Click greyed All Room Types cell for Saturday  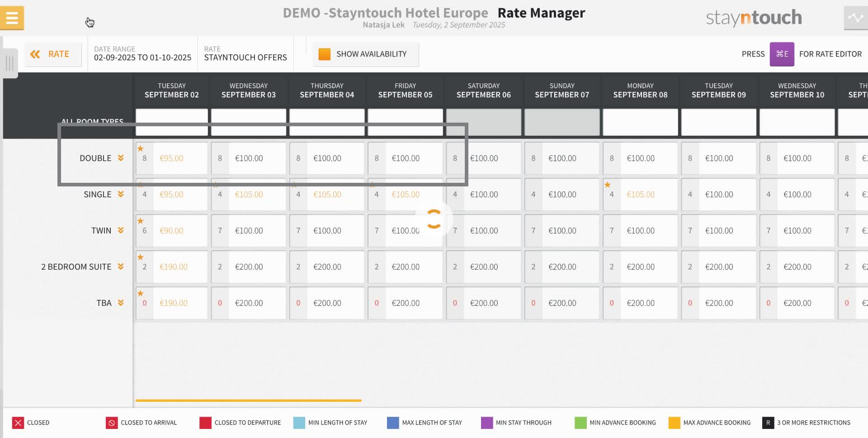pyautogui.click(x=484, y=122)
